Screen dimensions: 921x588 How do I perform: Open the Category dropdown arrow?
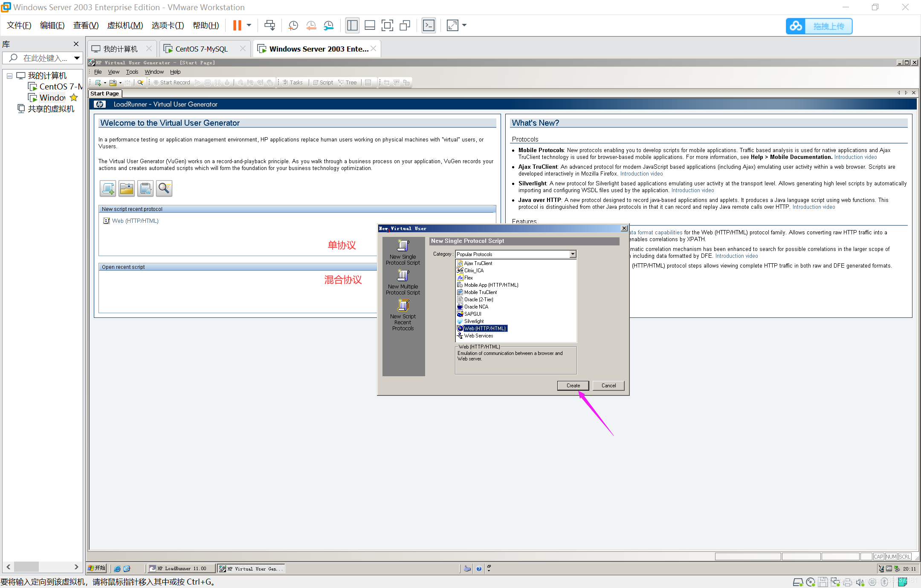[x=573, y=254]
